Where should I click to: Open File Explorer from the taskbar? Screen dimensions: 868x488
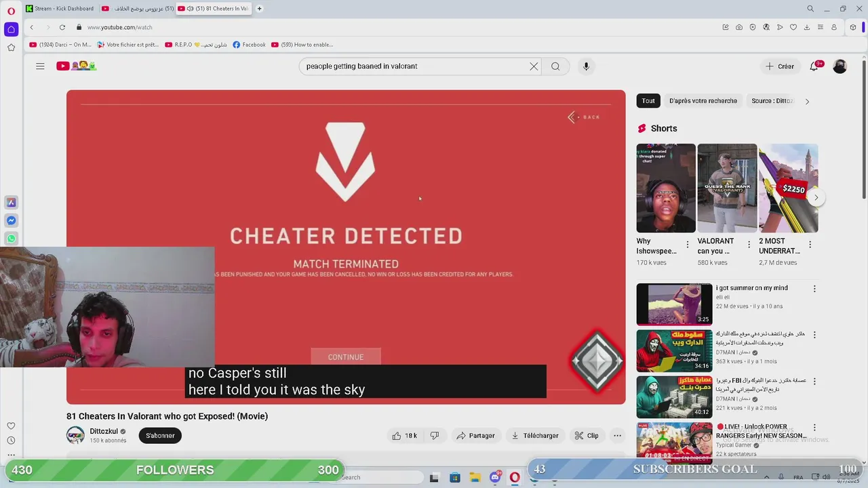(x=475, y=478)
